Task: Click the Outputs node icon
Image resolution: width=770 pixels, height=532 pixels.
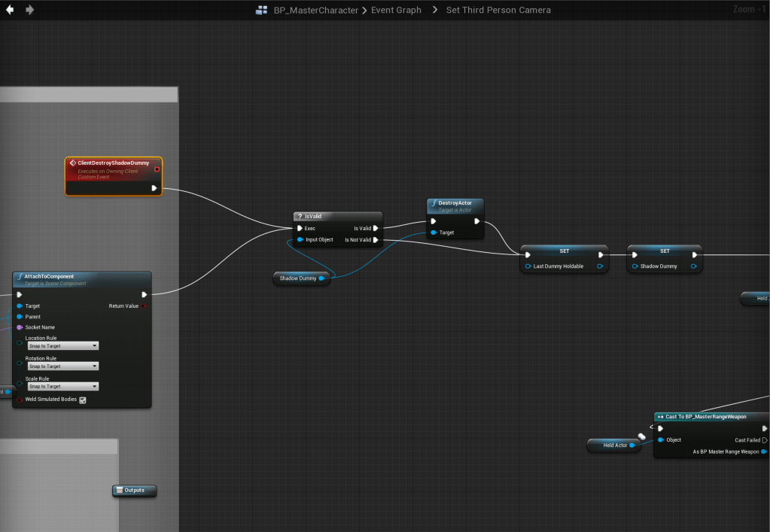Action: point(118,491)
